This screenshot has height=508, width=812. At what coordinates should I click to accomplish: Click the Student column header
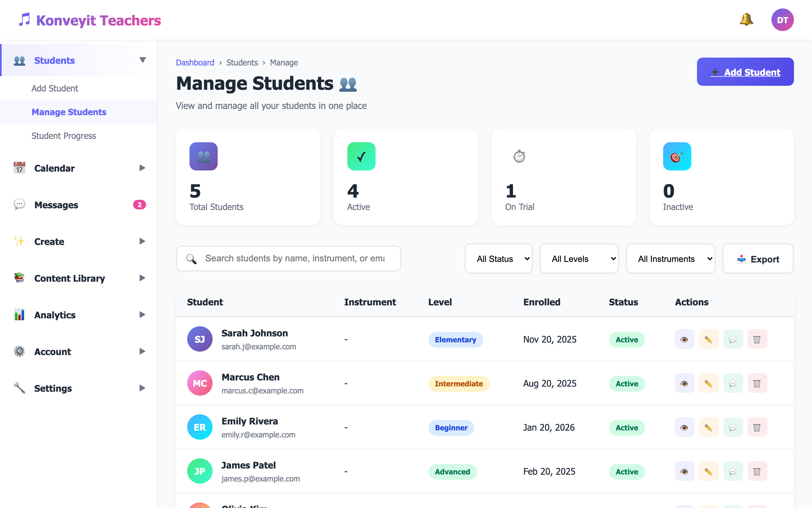coord(205,302)
